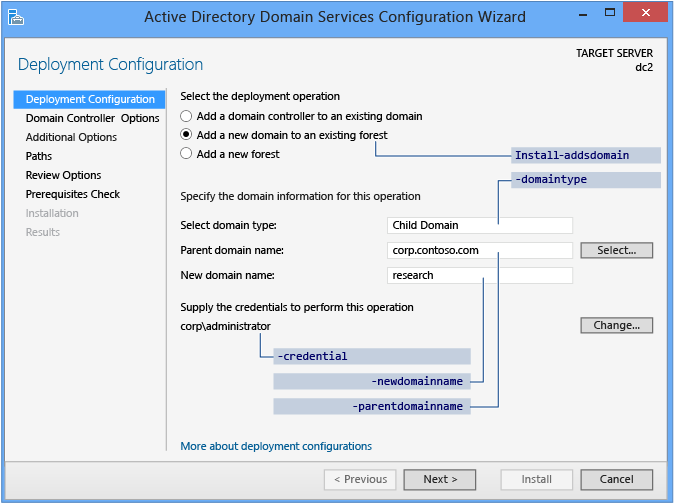Choose 'Add a new domain to an existing forest'
The image size is (674, 504).
pyautogui.click(x=186, y=135)
